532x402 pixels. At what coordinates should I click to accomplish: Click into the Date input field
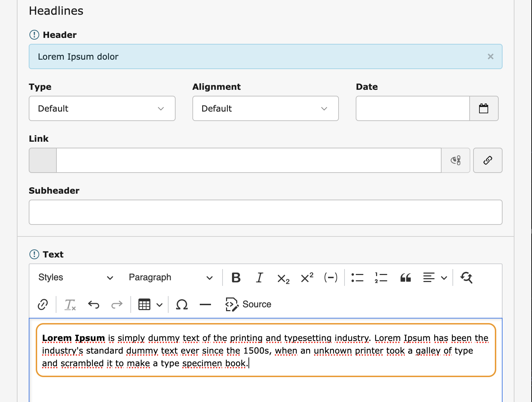point(412,108)
